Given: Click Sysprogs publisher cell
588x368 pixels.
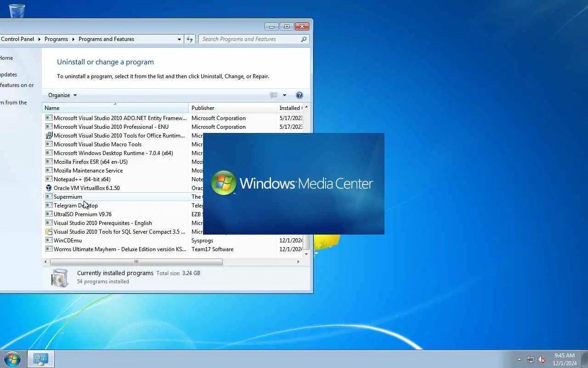Looking at the screenshot, I should [x=202, y=241].
